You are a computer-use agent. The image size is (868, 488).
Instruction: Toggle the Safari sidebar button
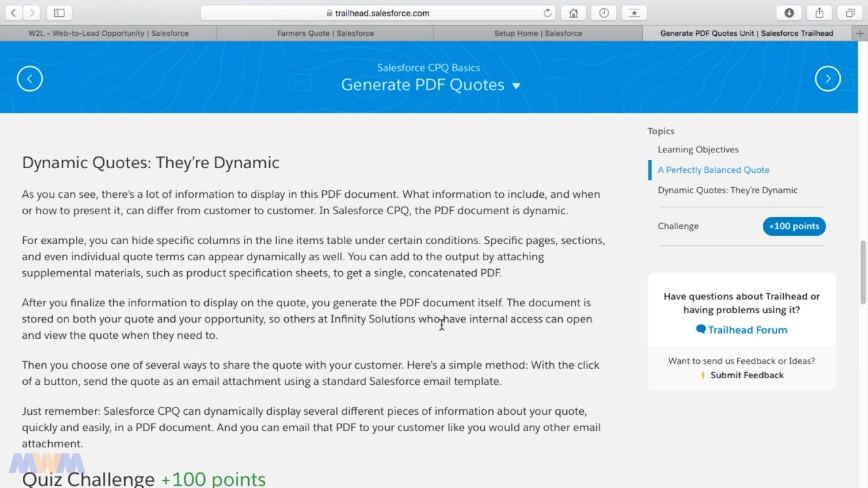(59, 13)
